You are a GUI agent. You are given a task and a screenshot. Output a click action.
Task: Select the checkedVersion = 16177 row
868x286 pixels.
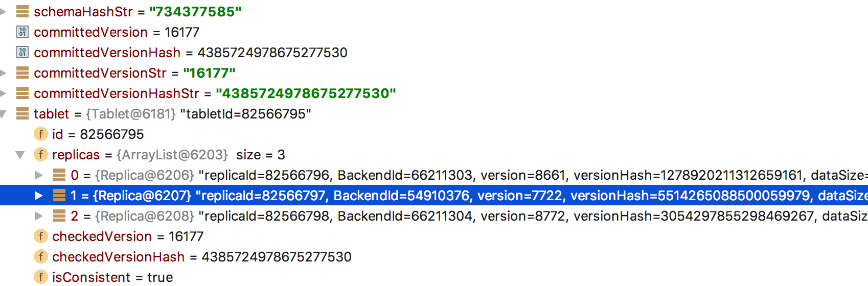(434, 236)
